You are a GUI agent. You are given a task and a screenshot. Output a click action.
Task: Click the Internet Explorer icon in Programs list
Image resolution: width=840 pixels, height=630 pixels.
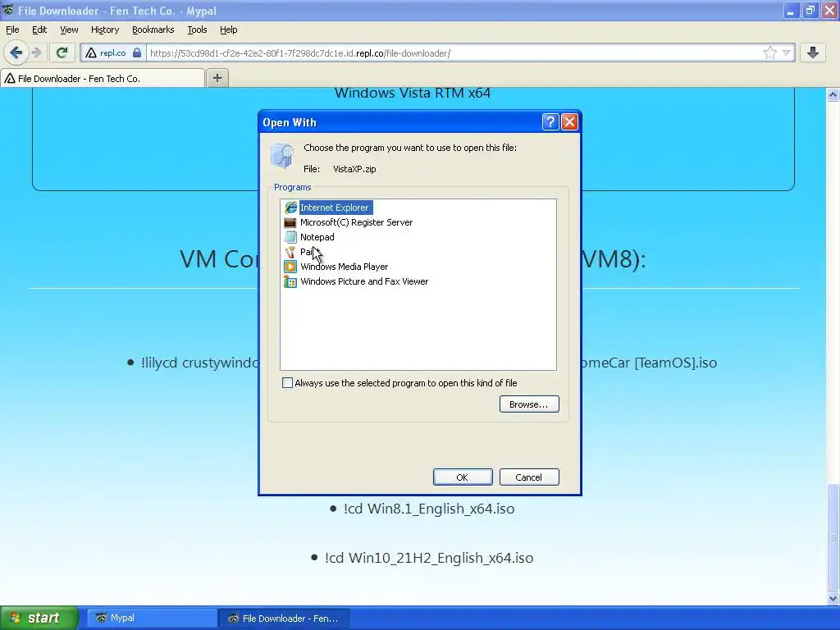291,208
